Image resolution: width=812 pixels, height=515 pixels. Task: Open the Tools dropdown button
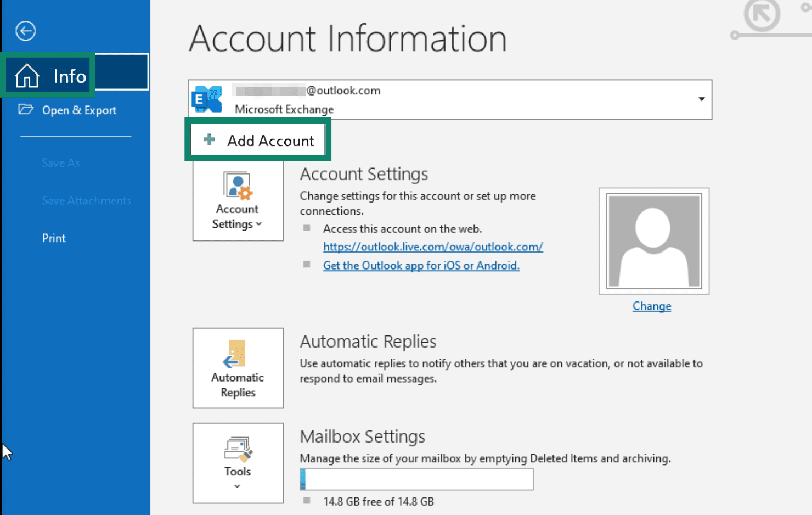coord(238,463)
